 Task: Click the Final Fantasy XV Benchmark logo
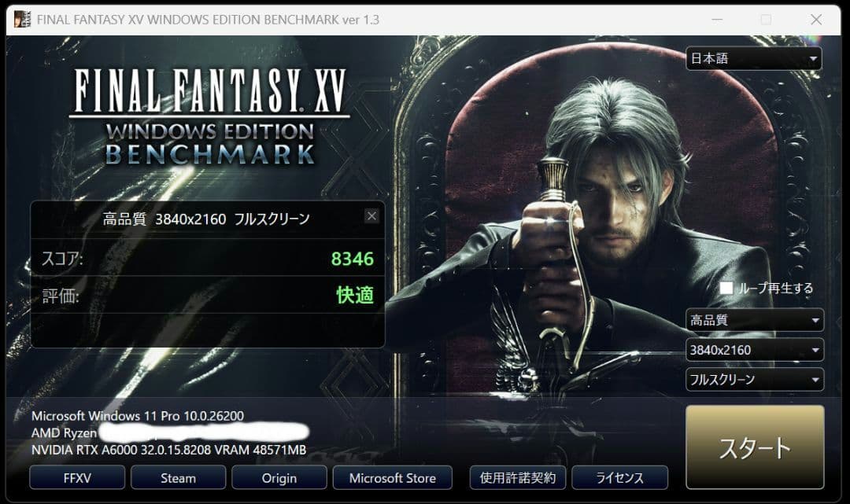click(210, 116)
